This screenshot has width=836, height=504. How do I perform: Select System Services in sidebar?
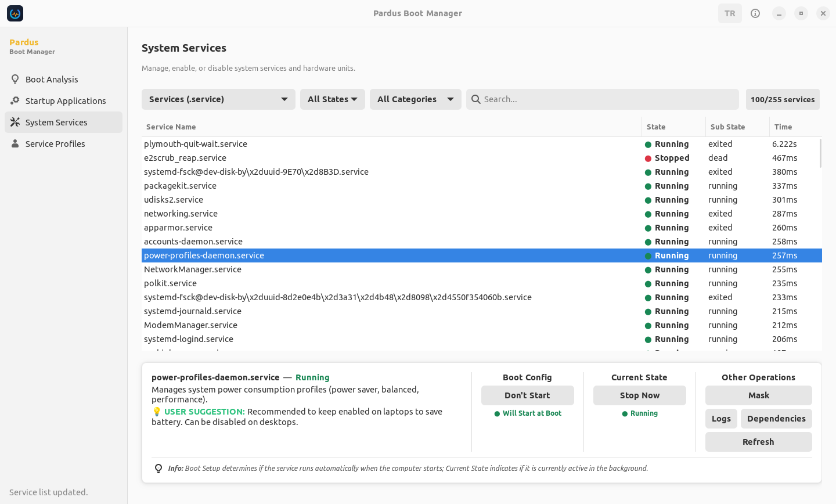click(64, 123)
